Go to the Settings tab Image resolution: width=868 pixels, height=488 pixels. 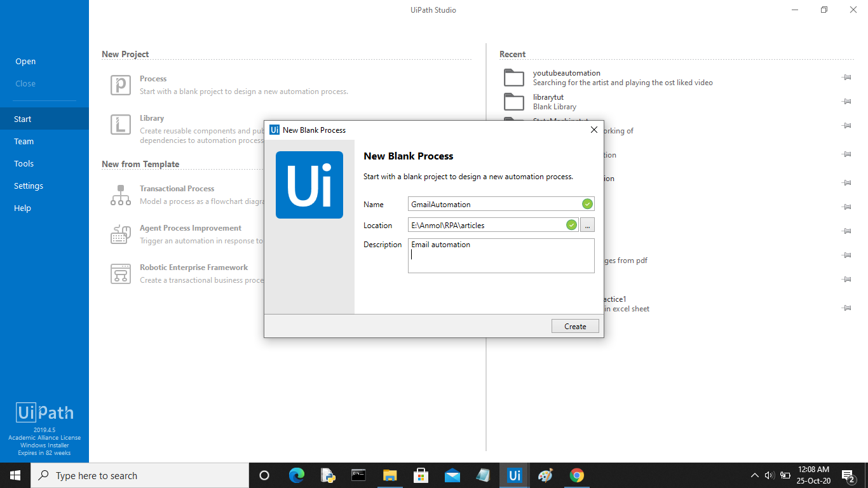29,186
